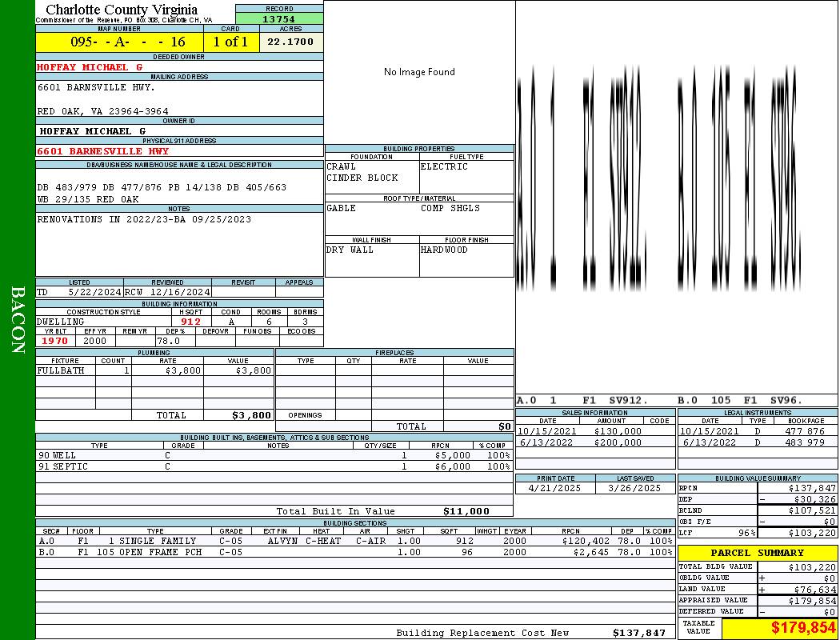The image size is (840, 640).
Task: Select the yellow map number field
Action: [x=119, y=42]
